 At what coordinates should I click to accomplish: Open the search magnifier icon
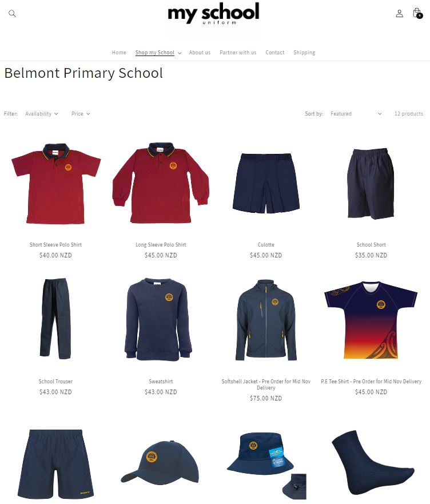click(12, 14)
